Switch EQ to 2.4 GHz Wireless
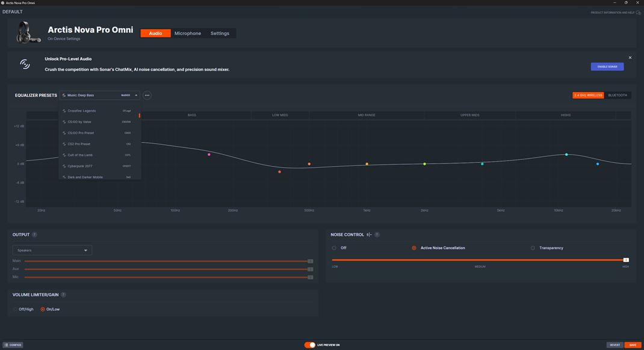 (588, 95)
